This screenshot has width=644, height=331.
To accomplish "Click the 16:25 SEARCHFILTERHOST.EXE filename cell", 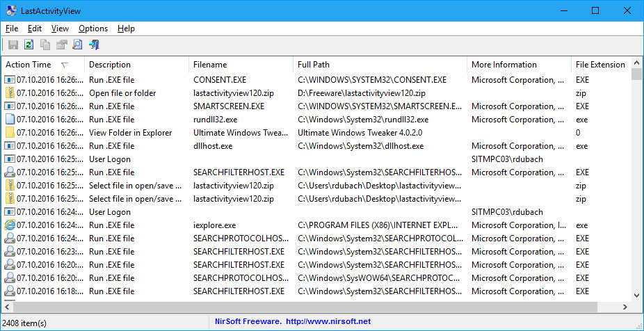I will point(239,172).
